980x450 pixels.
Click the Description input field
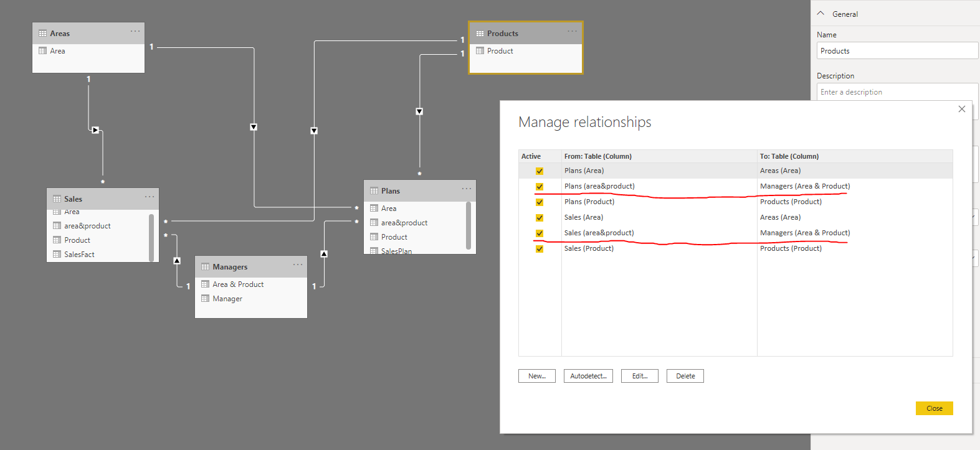point(897,92)
